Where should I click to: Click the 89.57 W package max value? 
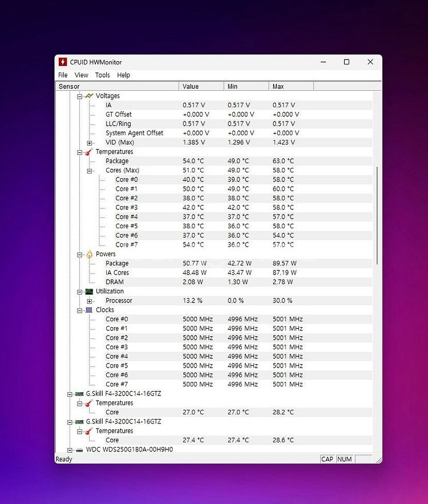(x=284, y=264)
